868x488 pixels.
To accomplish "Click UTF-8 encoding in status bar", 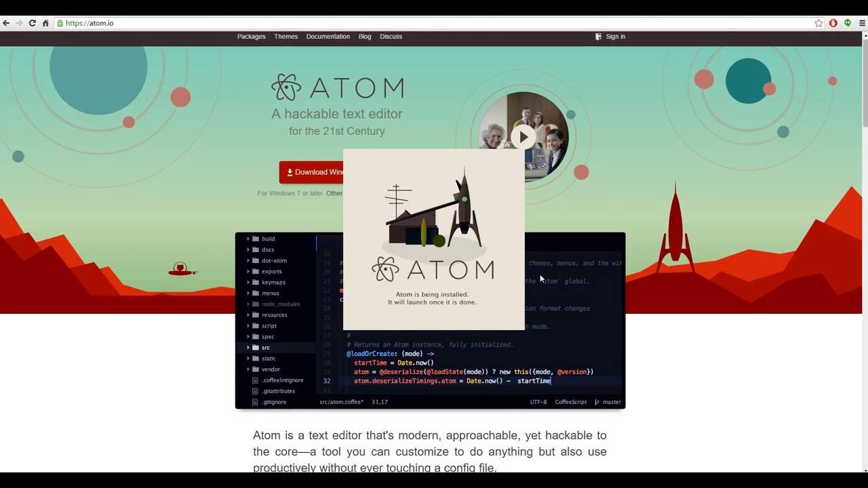I will tap(538, 402).
